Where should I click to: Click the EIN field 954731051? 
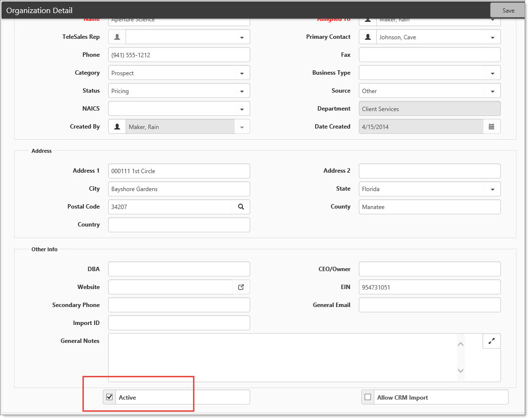tap(430, 287)
